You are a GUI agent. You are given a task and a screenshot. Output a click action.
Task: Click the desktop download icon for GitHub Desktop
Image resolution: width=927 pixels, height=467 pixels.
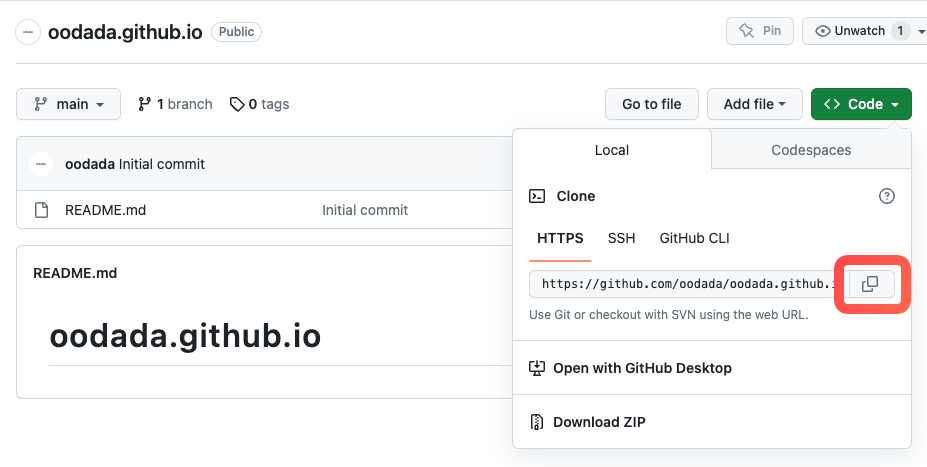[x=536, y=368]
